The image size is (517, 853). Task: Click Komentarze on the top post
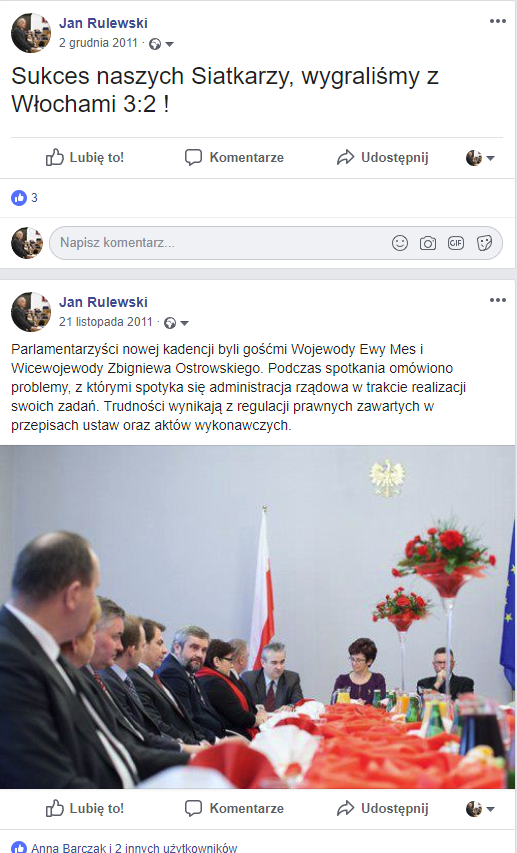235,158
